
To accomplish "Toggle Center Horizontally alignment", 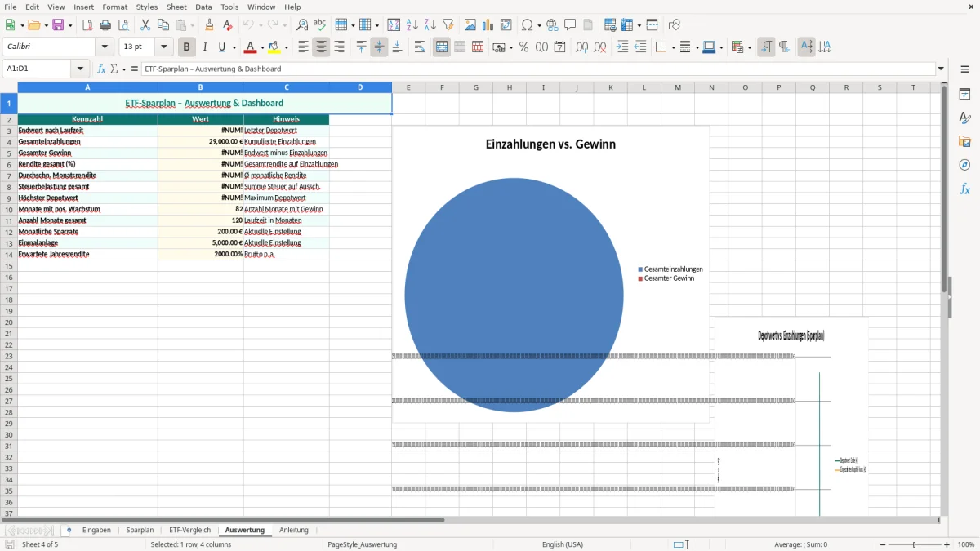I will pyautogui.click(x=321, y=47).
